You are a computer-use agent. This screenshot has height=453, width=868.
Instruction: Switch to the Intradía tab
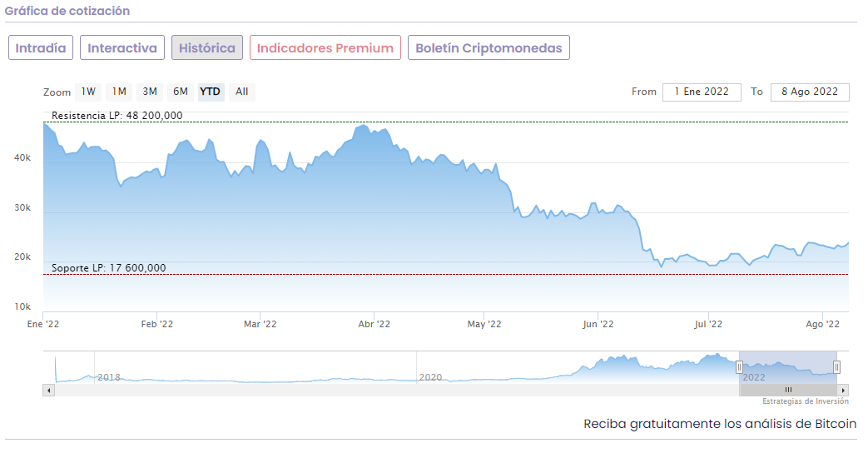(41, 47)
